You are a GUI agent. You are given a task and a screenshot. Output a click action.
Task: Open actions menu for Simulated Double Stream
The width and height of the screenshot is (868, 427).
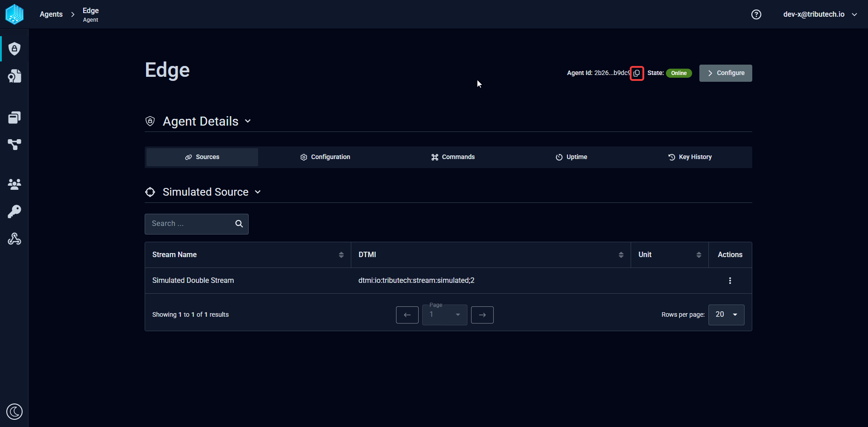730,281
